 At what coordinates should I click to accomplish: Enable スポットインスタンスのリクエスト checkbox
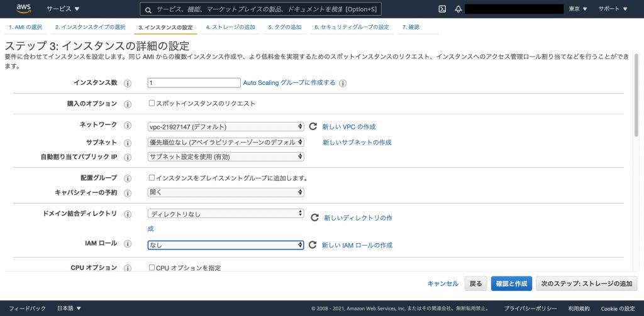tap(152, 103)
